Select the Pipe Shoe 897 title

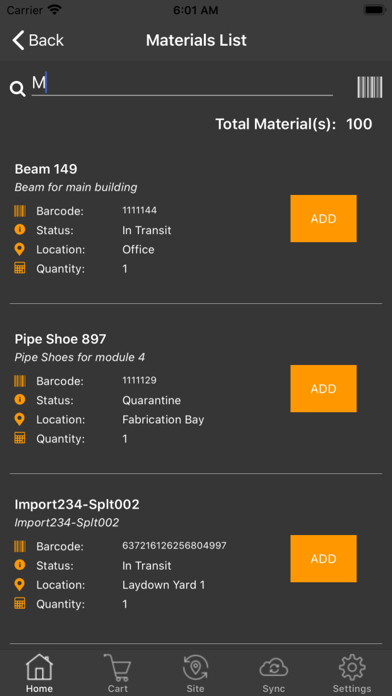pyautogui.click(x=60, y=339)
